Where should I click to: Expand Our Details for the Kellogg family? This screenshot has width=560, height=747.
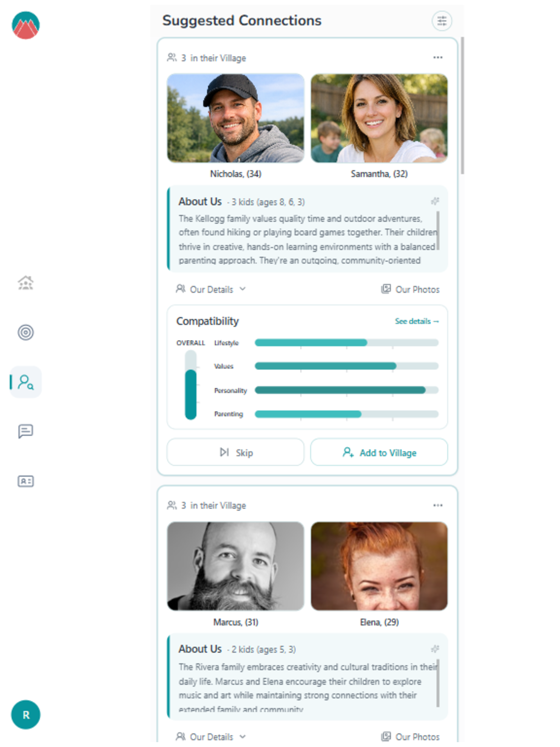coord(211,289)
